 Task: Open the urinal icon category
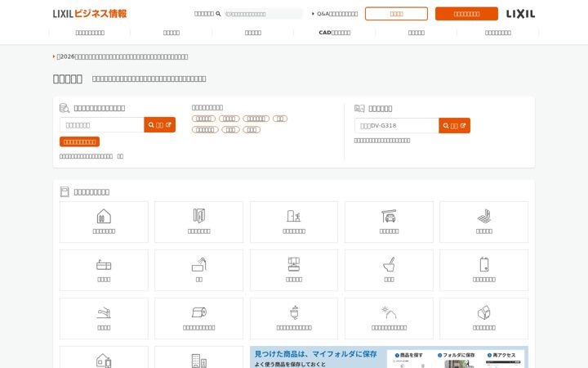[x=294, y=318]
